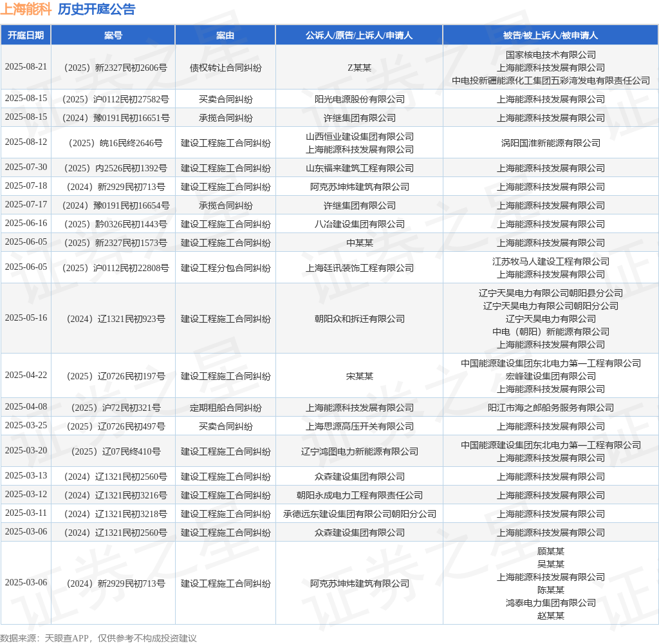Click plaintiff 上海廷讯装饰工程有限公司
Image resolution: width=659 pixels, height=644 pixels.
(359, 268)
